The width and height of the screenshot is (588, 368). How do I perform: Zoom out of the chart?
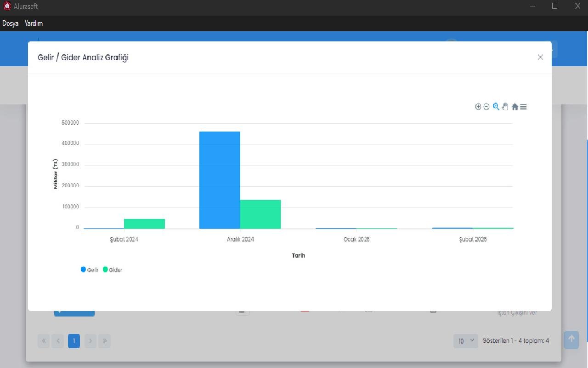click(486, 107)
